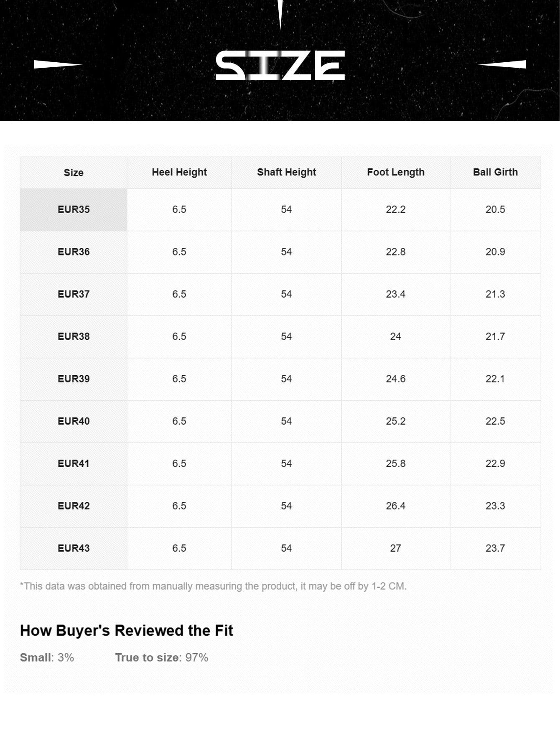Click the Heel Height column header
Viewport: 560px width, 746px height.
point(179,172)
